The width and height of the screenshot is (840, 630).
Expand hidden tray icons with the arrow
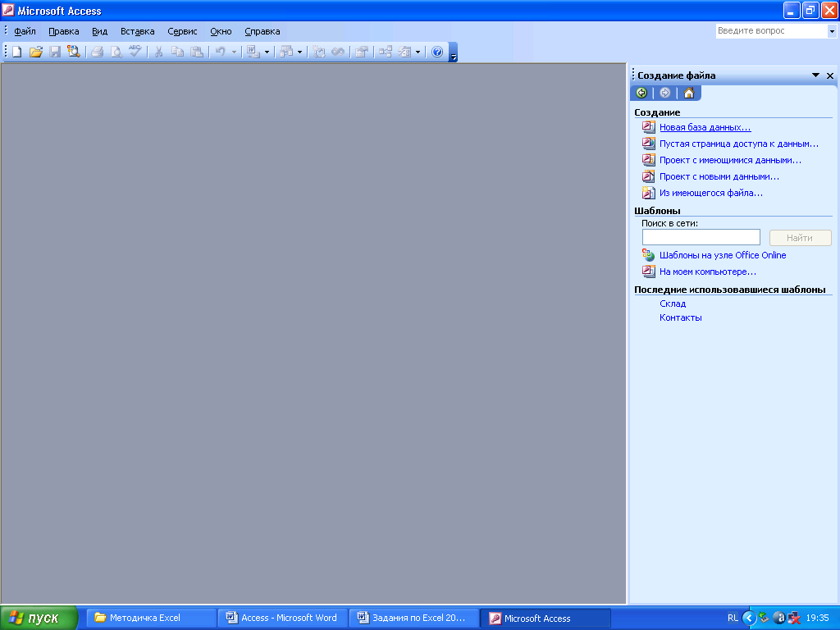[749, 618]
